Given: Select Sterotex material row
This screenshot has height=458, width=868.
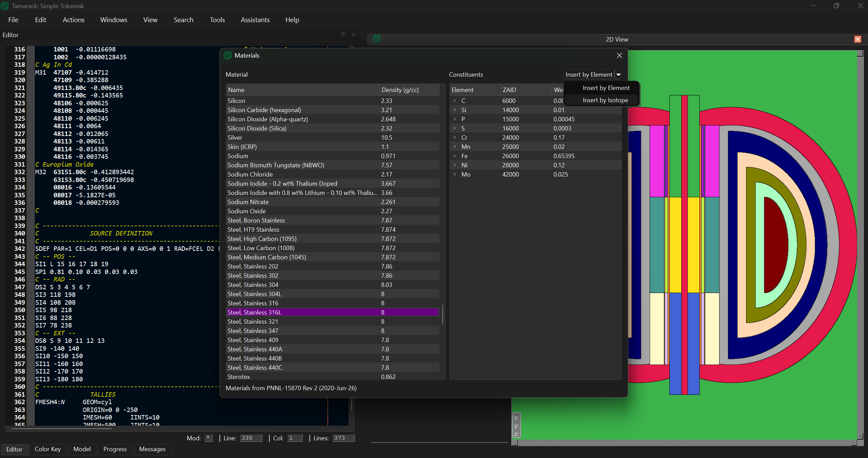Looking at the screenshot, I should pyautogui.click(x=333, y=377).
